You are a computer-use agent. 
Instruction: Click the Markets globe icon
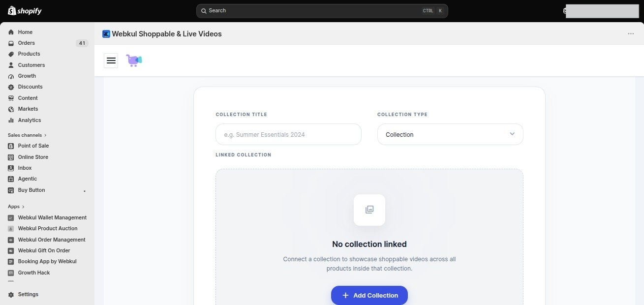[11, 109]
